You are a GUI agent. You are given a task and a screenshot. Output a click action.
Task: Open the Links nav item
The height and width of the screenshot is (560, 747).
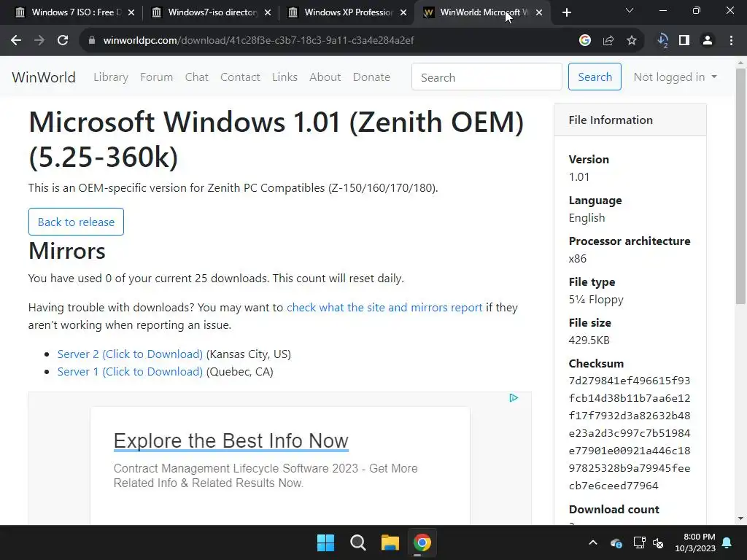[285, 77]
